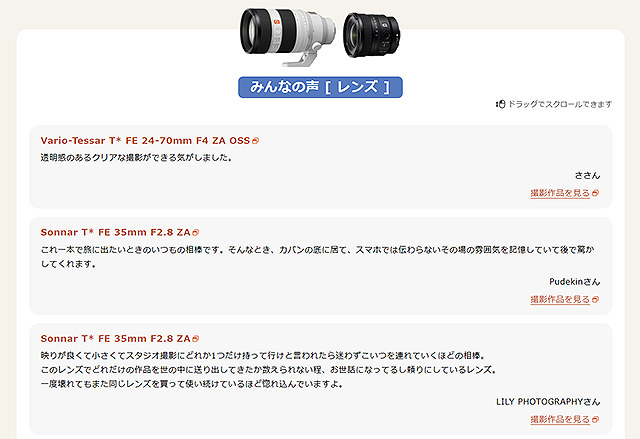Click the Pudekinさん reviewer name
This screenshot has height=439, width=640.
point(575,282)
